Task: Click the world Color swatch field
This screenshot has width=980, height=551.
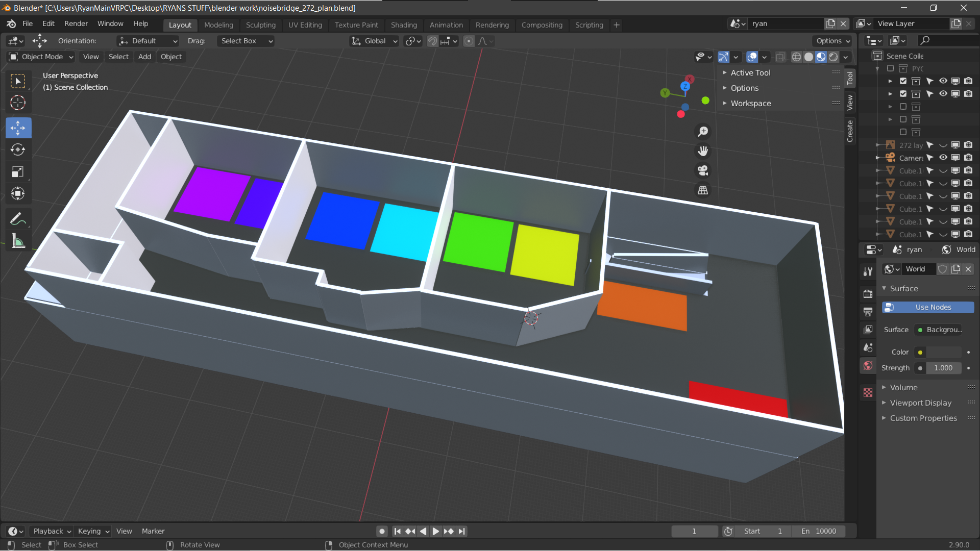Action: [943, 352]
